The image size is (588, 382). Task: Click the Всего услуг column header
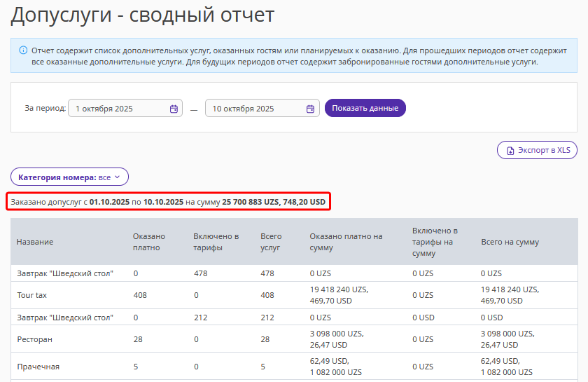pyautogui.click(x=271, y=242)
